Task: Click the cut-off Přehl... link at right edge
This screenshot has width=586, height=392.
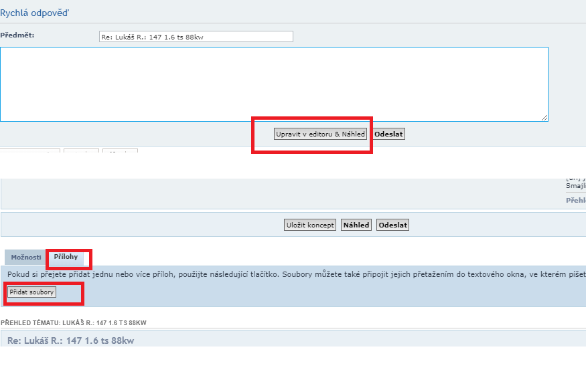Action: 575,200
